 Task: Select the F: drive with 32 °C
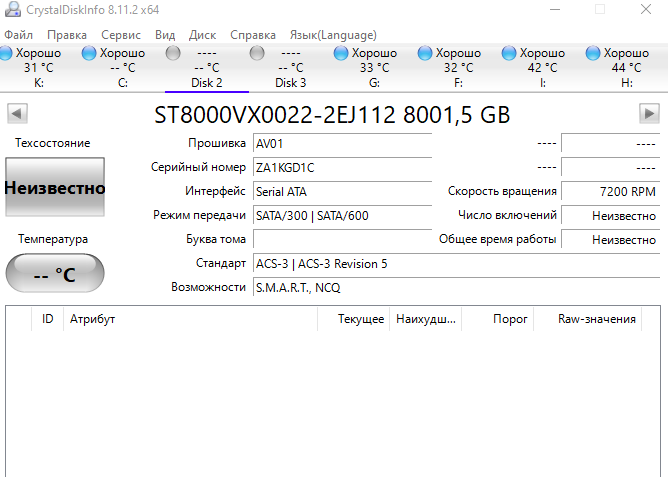[458, 67]
